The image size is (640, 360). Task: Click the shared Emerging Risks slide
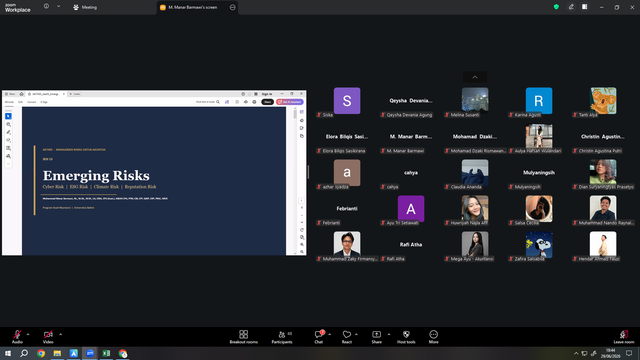tap(154, 181)
